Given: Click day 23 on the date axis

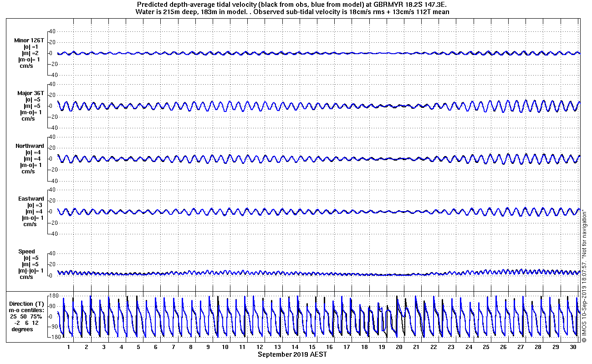Looking at the screenshot, I should click(451, 347).
